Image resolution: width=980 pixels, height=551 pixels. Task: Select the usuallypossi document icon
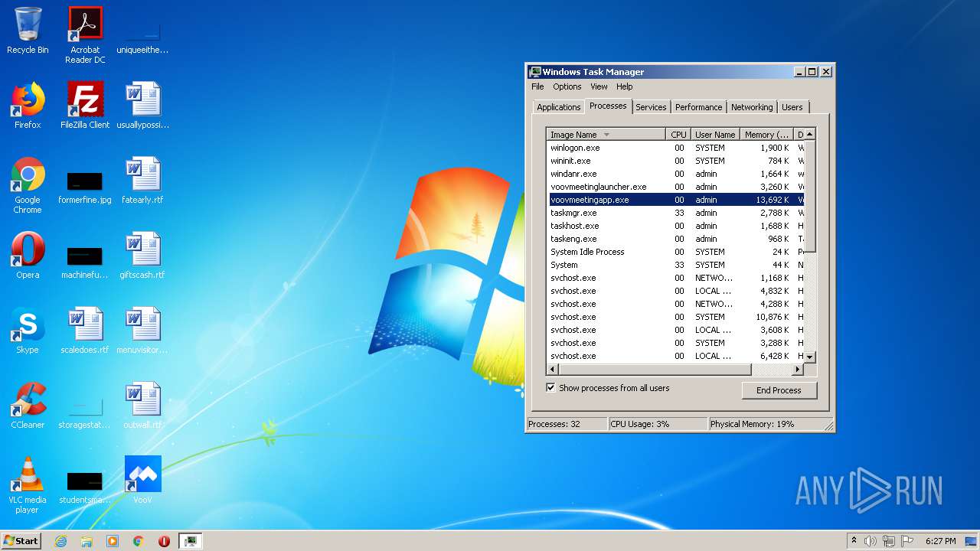click(142, 106)
